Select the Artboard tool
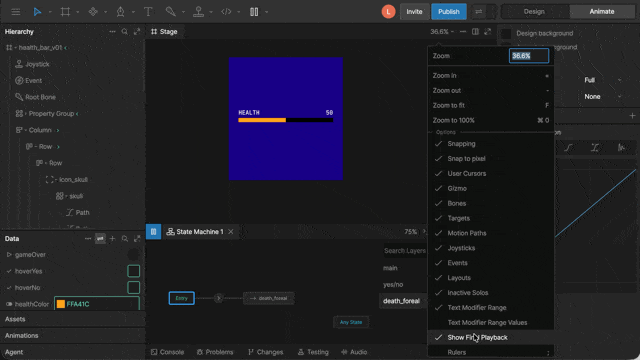This screenshot has width=640, height=360. point(65,12)
